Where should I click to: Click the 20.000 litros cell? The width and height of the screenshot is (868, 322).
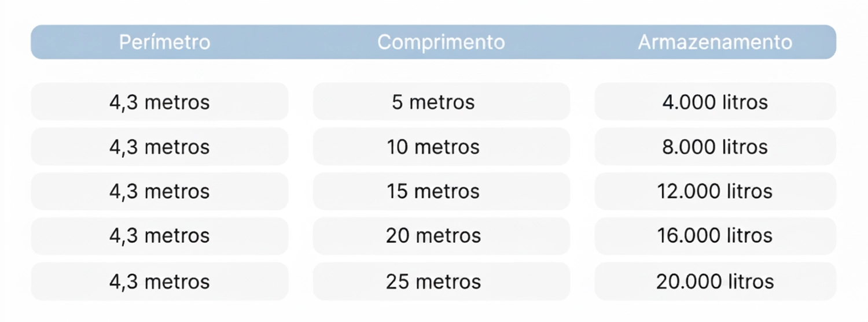pyautogui.click(x=715, y=282)
